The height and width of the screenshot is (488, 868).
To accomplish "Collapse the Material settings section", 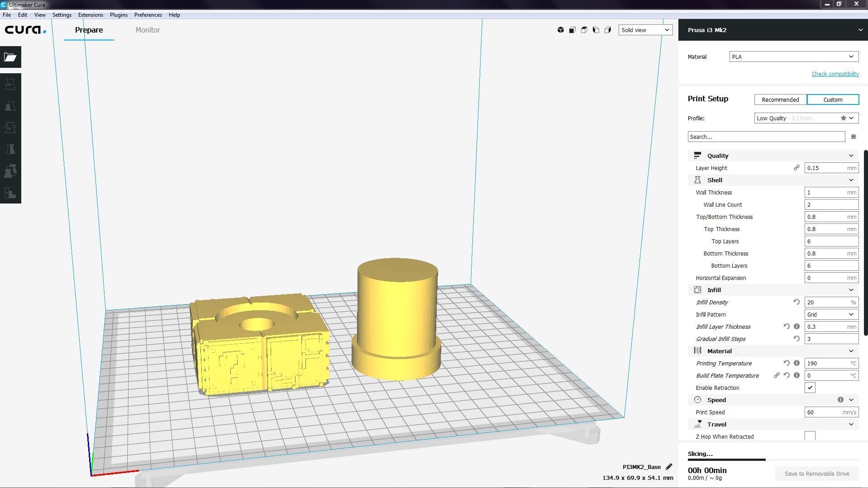I will coord(773,351).
